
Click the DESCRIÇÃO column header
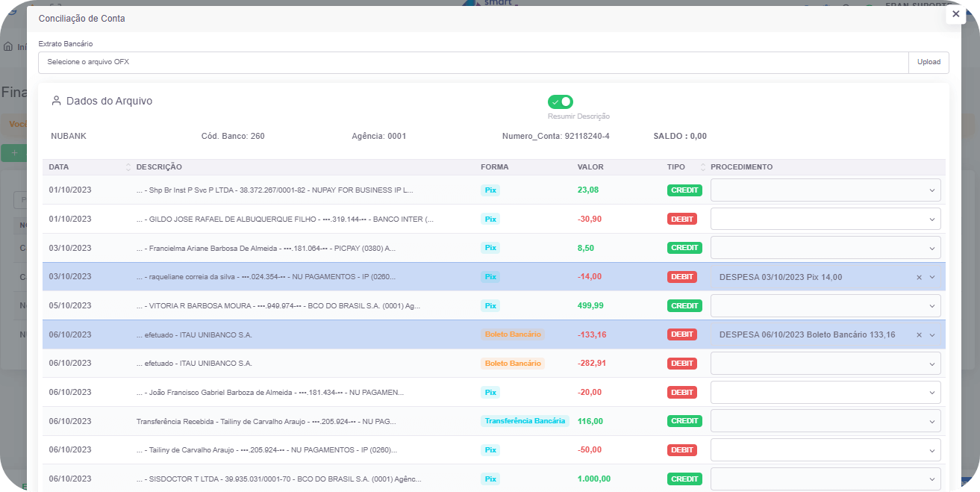pos(159,167)
